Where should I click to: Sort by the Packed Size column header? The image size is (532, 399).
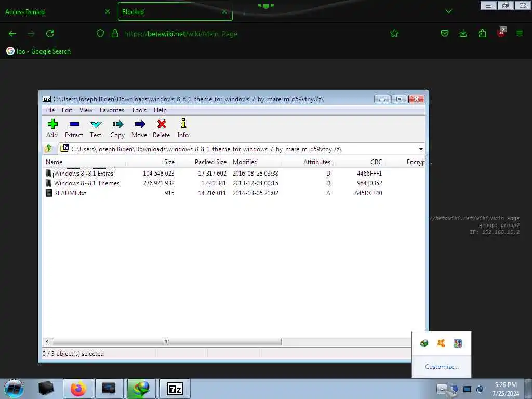click(x=204, y=162)
